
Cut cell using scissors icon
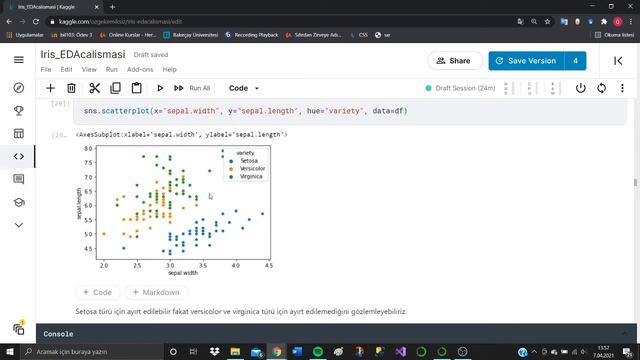94,88
